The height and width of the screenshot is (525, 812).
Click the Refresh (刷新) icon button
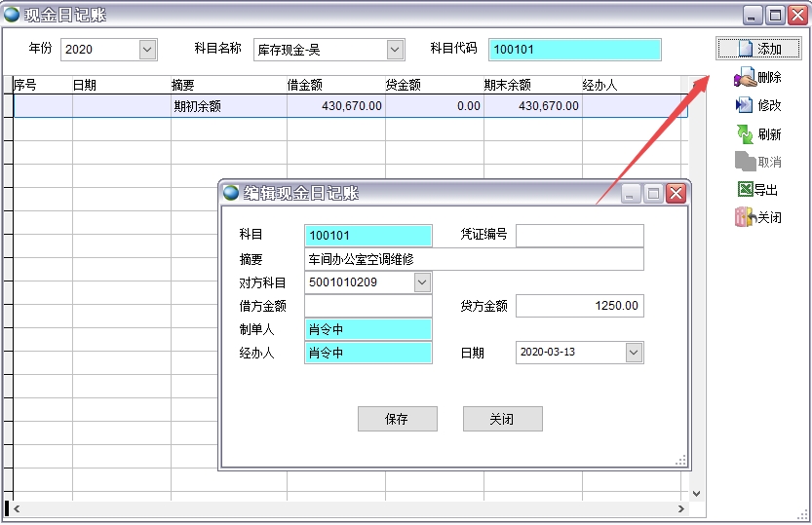tap(757, 134)
